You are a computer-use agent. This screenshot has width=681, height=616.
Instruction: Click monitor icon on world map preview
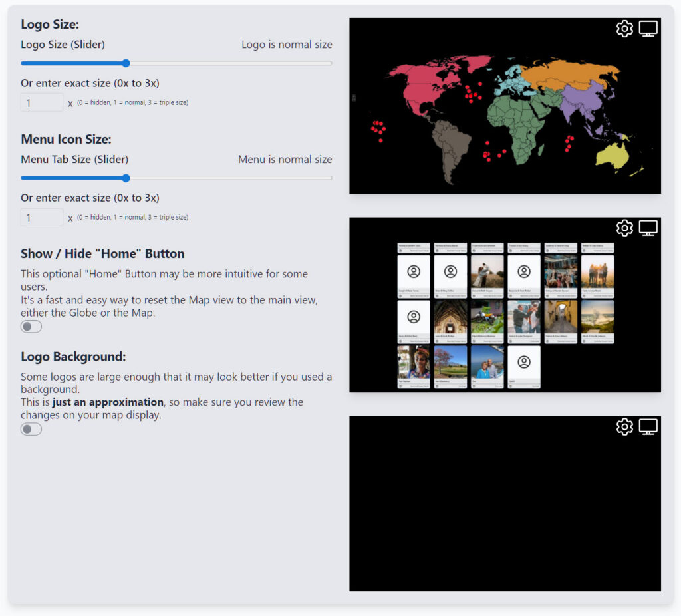(x=648, y=29)
